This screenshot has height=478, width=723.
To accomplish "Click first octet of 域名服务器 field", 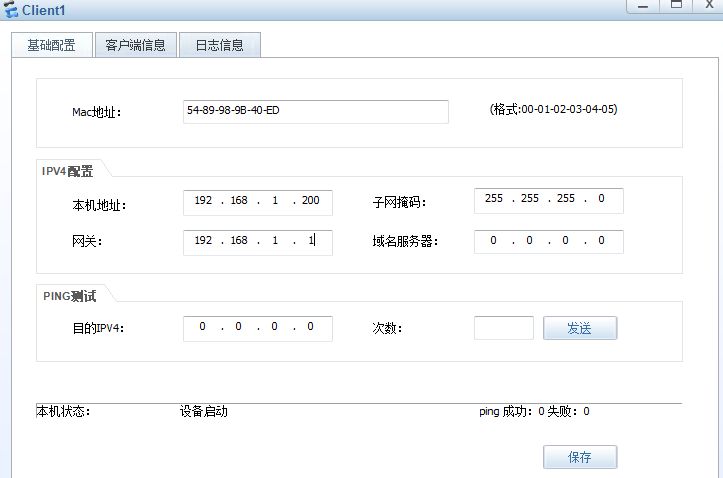I will coord(494,241).
